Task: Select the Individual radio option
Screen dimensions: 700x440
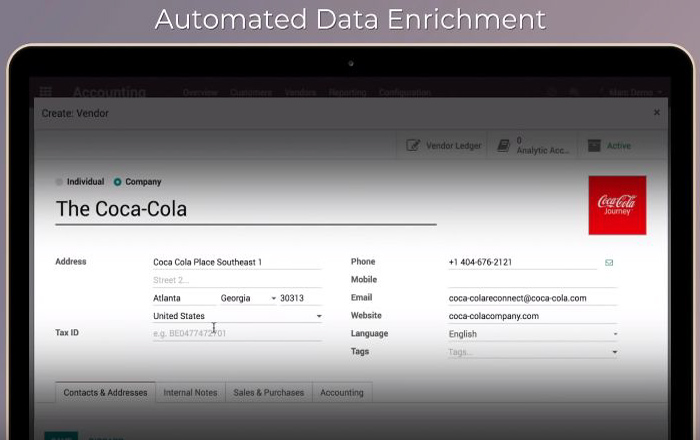Action: tap(59, 182)
